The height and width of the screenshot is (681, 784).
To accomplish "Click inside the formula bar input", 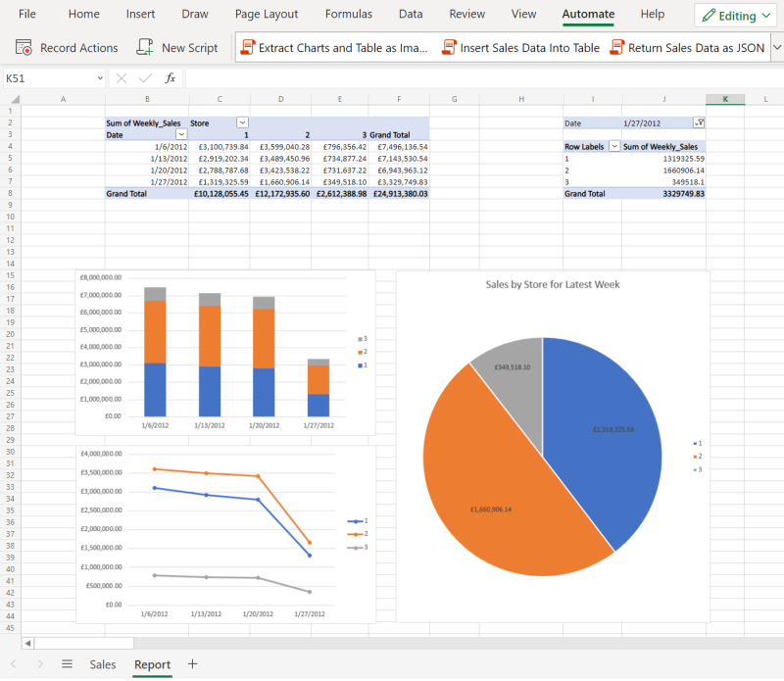I will point(484,78).
